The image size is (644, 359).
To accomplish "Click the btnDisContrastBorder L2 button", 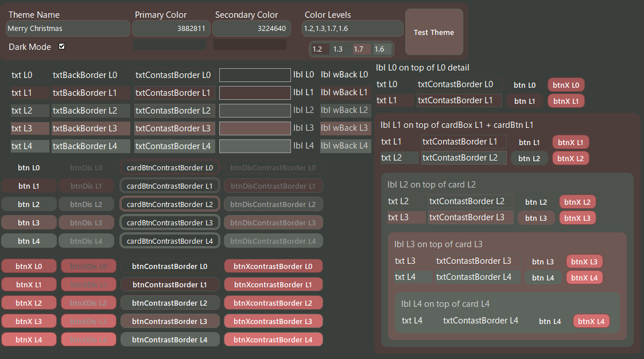I will [273, 204].
